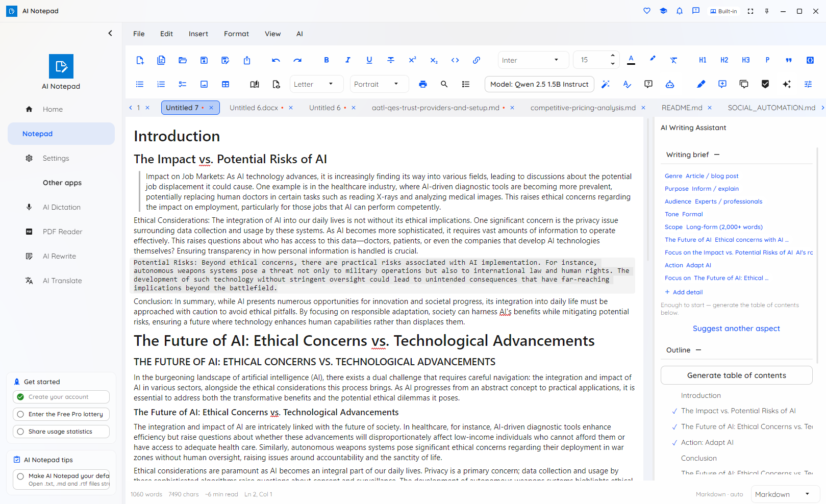The height and width of the screenshot is (504, 826).
Task: Apply strikethrough formatting
Action: [391, 60]
